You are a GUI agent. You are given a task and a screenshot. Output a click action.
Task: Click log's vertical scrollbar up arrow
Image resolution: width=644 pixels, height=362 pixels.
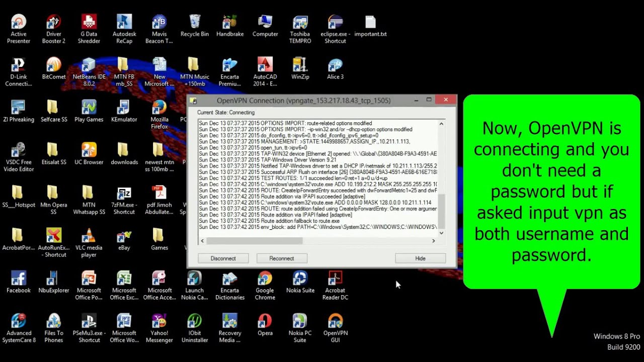pyautogui.click(x=441, y=124)
